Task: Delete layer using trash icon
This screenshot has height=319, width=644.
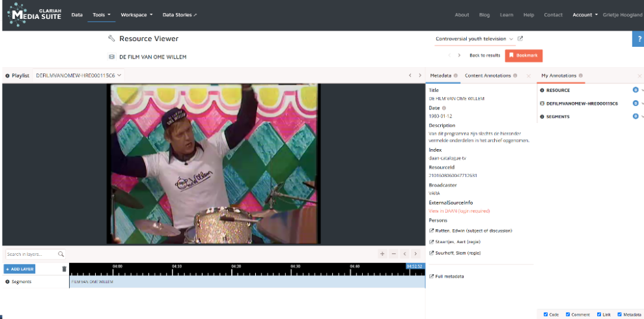Action: (64, 269)
